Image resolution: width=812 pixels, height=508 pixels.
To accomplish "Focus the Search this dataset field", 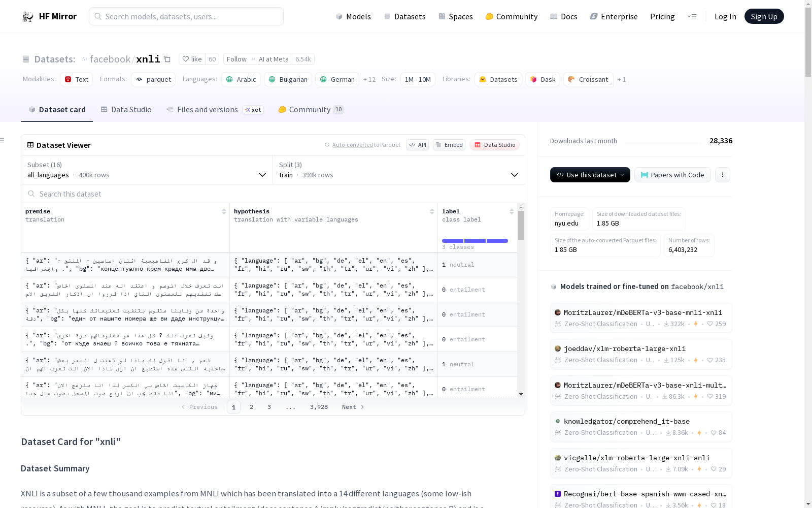I will (273, 194).
